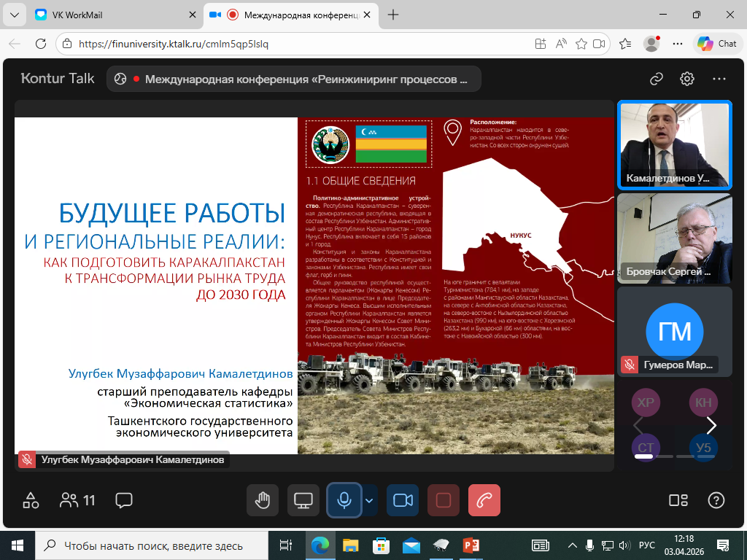The image size is (747, 560).
Task: Change the video layout view
Action: 678,500
